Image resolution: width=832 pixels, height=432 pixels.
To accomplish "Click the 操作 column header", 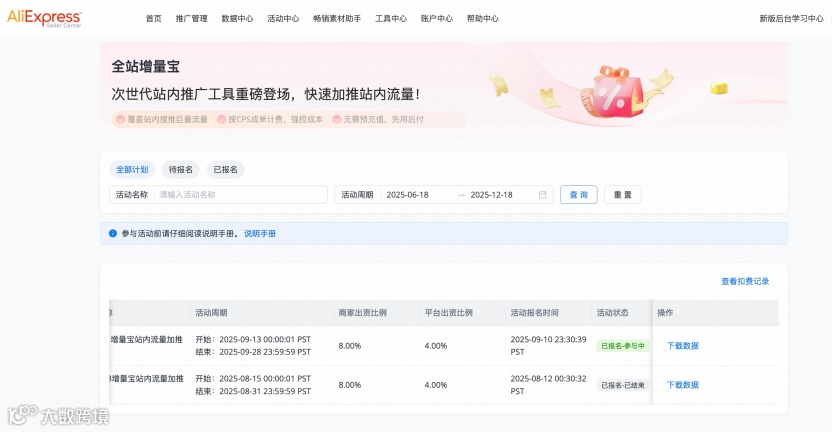I will [665, 313].
